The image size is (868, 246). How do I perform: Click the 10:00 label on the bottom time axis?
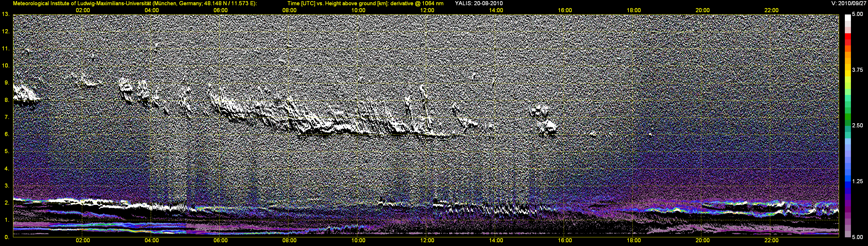tap(358, 241)
